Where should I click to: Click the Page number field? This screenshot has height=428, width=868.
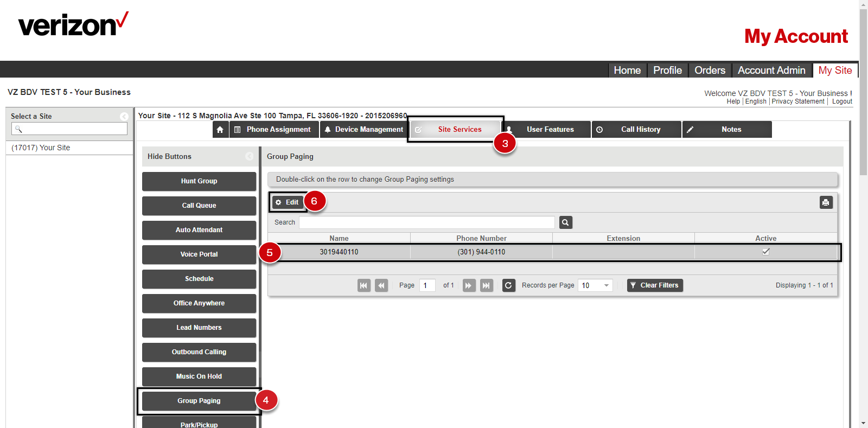(427, 285)
